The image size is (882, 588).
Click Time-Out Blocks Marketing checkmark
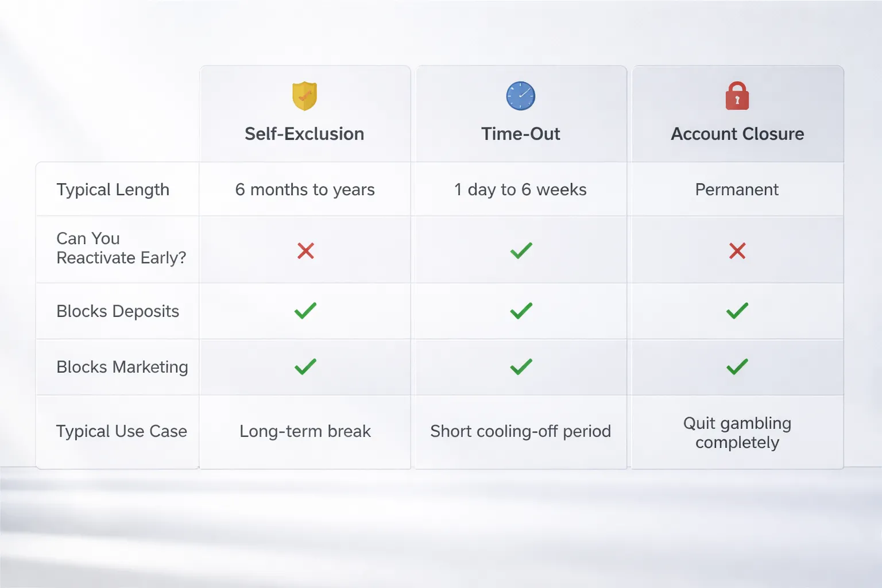(521, 366)
